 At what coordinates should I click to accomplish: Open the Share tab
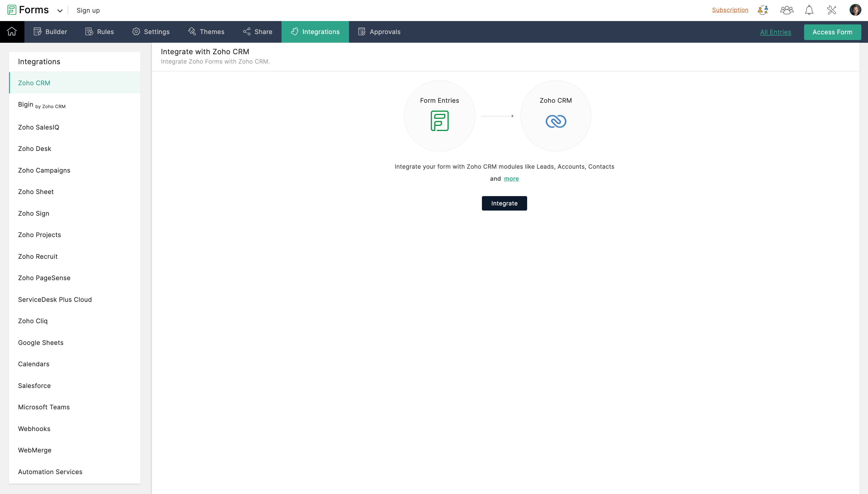point(258,32)
